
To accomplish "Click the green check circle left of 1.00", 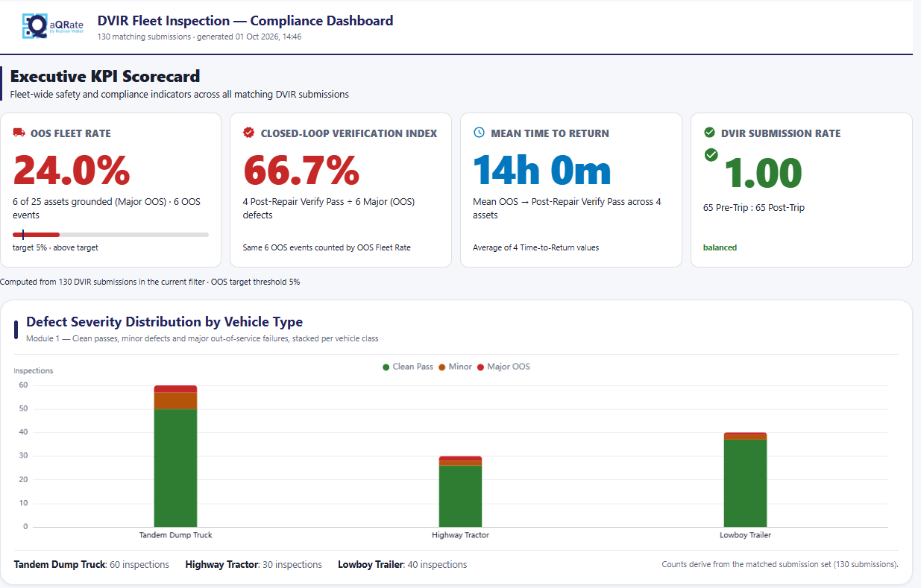I will 711,154.
